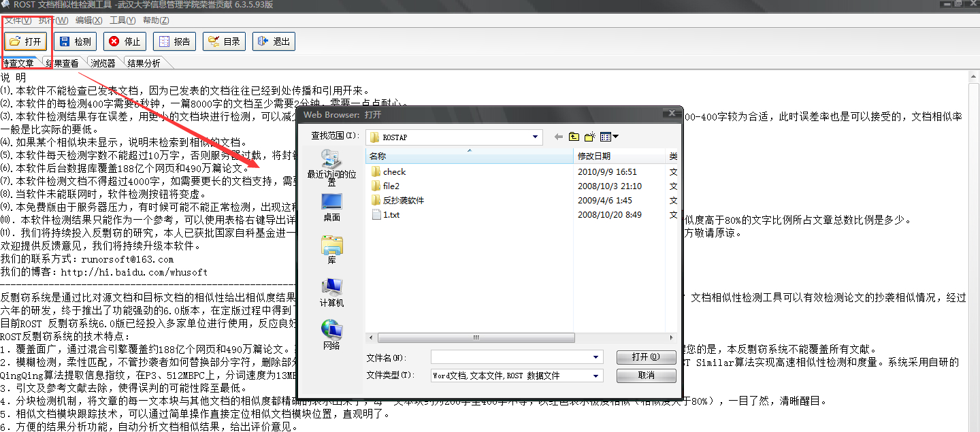Select 桌面 (Desktop) in the places sidebar
Viewport: 980px width, 432px height.
click(x=331, y=207)
